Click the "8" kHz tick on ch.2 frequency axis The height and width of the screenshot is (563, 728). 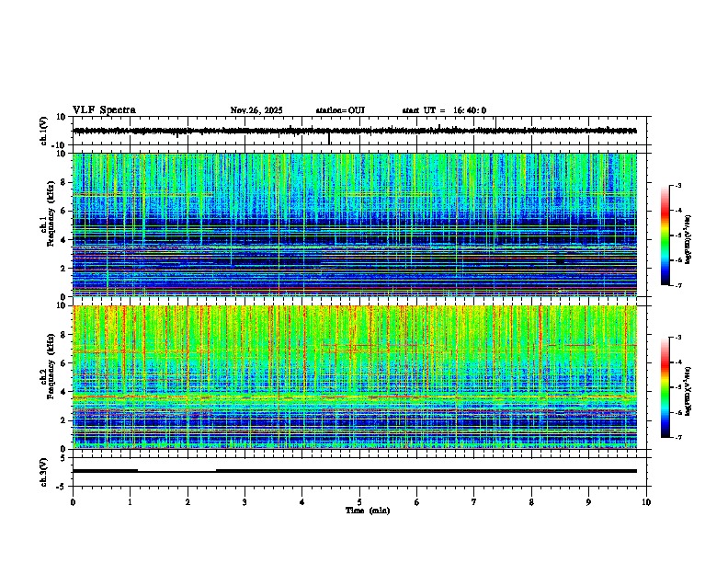click(x=63, y=335)
